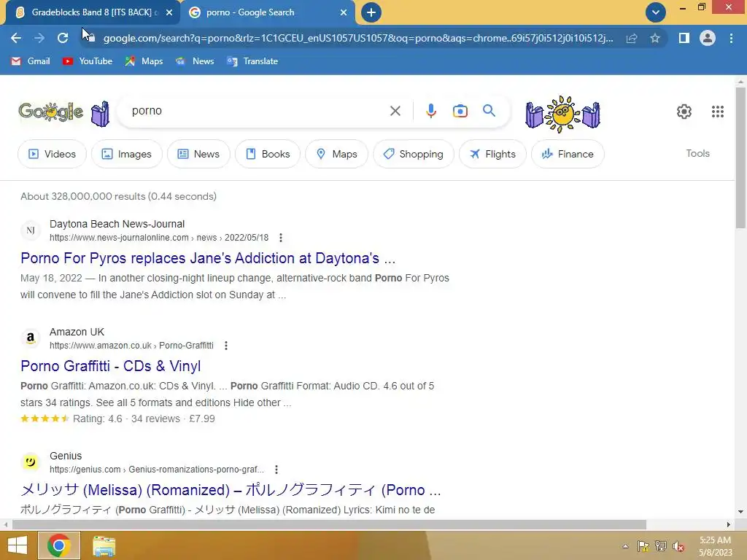Filter results by News
The width and height of the screenshot is (747, 560).
198,154
